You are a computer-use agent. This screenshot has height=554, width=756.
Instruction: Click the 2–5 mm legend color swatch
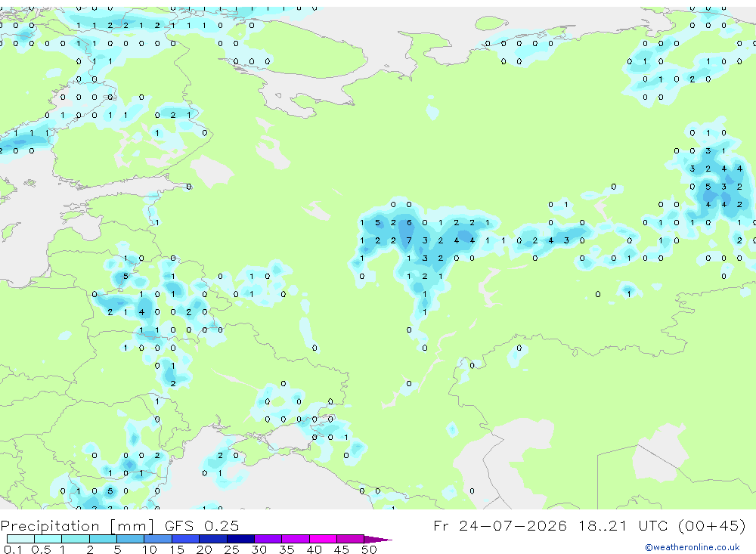tap(103, 539)
